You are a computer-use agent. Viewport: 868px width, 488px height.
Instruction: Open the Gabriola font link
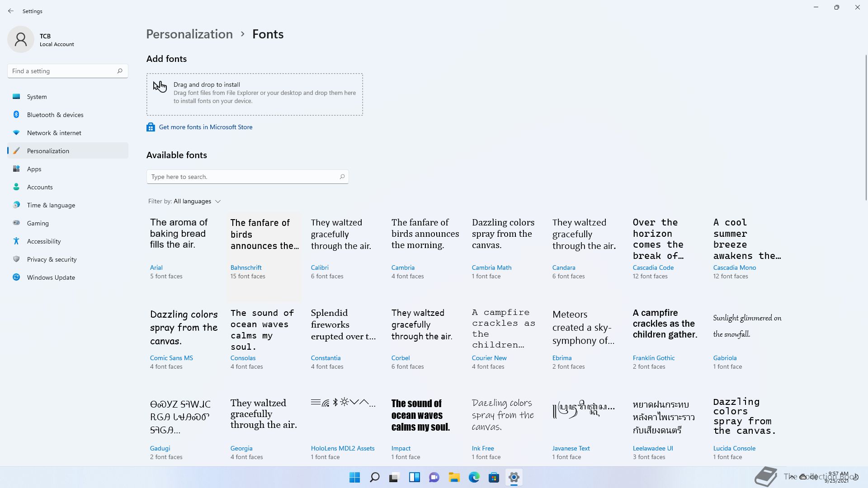725,358
